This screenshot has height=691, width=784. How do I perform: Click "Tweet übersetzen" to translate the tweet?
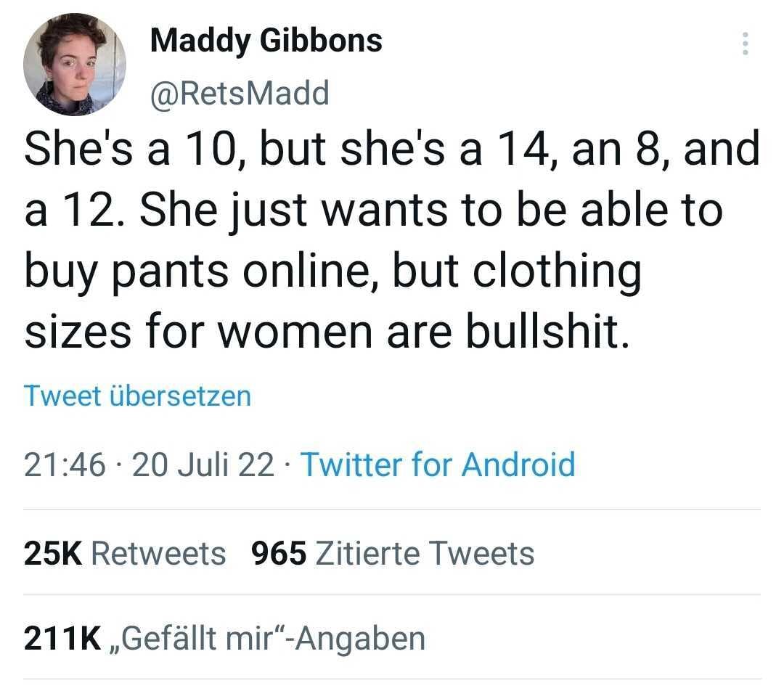click(x=137, y=396)
